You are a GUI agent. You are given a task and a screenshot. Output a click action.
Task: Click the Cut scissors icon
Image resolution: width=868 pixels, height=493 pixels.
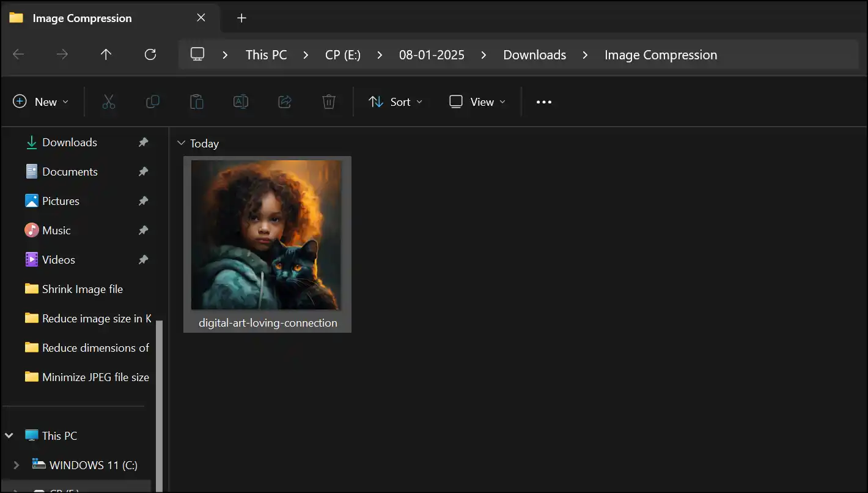[x=109, y=102]
